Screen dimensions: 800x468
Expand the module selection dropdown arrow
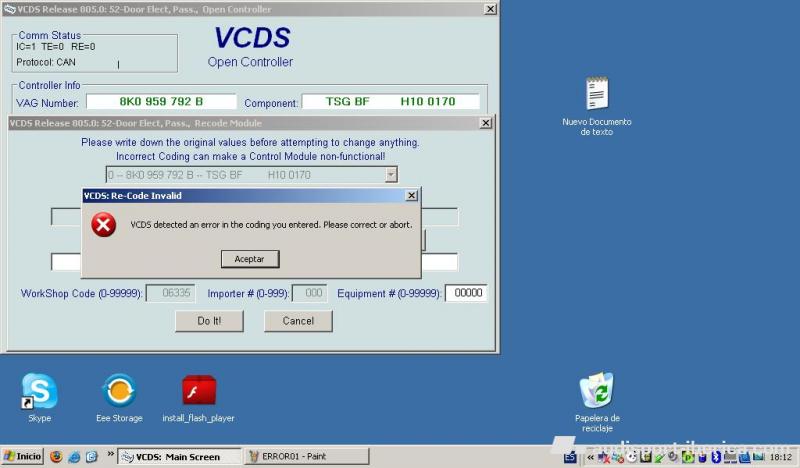click(390, 175)
